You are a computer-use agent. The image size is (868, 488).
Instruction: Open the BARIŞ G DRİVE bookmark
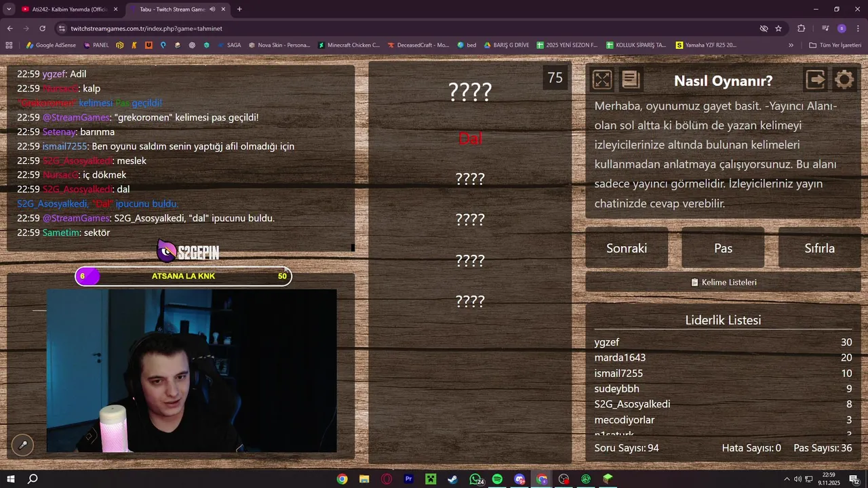(x=506, y=45)
